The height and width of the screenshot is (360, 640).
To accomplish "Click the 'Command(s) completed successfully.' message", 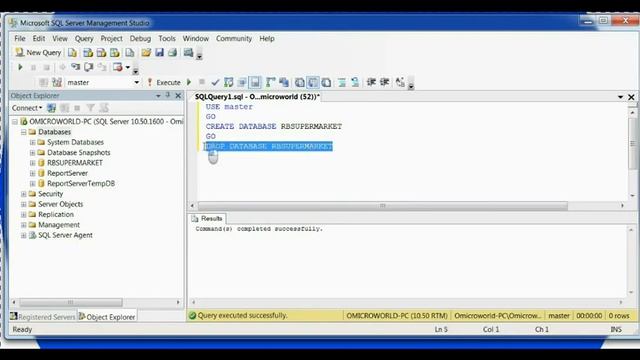I will click(x=259, y=229).
